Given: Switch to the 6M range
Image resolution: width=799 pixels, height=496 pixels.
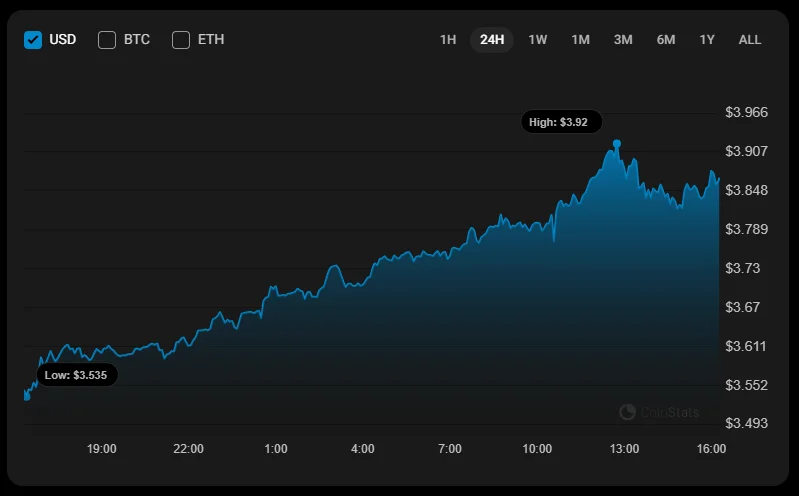Looking at the screenshot, I should coord(666,40).
